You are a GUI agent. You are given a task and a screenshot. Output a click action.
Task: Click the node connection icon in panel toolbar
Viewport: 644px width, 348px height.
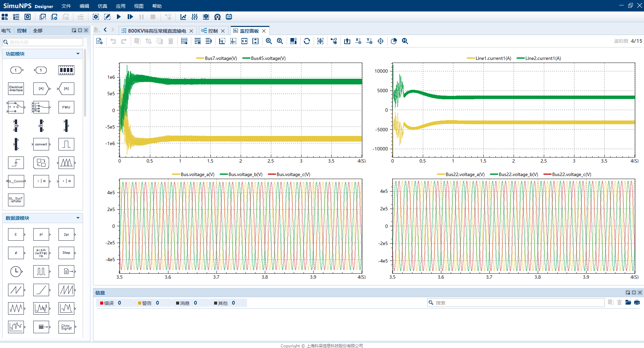(x=334, y=41)
